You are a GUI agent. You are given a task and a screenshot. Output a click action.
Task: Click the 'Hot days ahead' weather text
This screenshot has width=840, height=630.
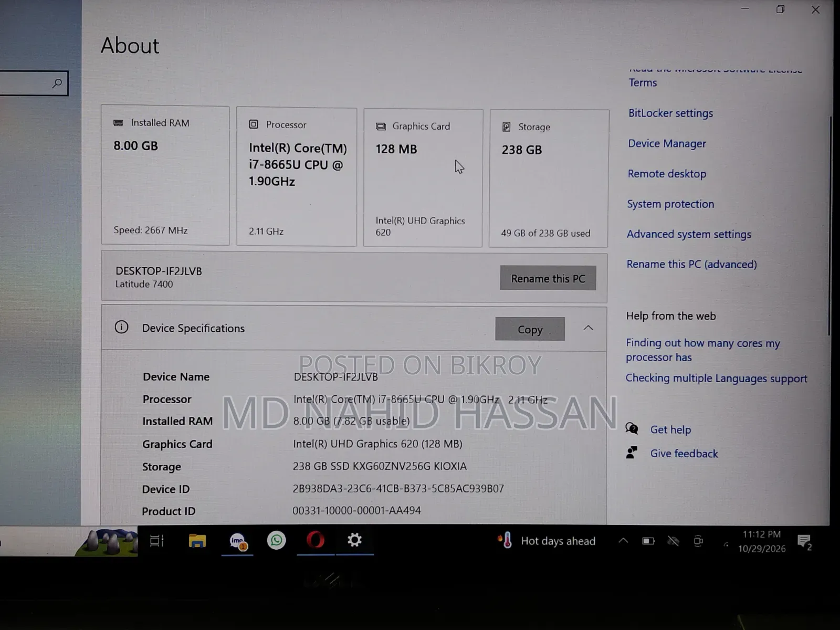[558, 541]
